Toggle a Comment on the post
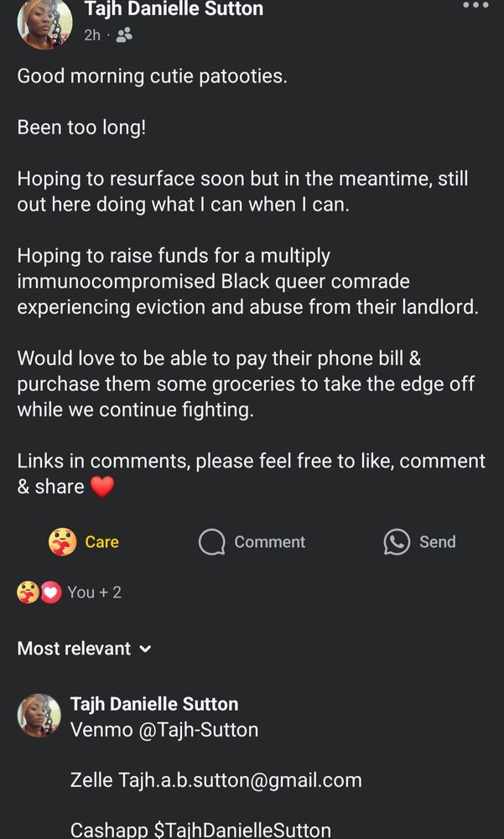504x839 pixels. tap(252, 542)
